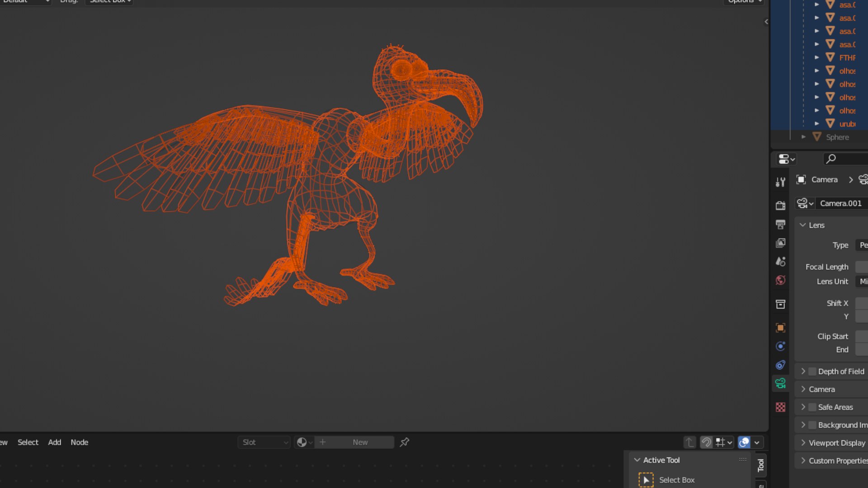Expand the Depth of Field panel
The height and width of the screenshot is (488, 868).
(803, 371)
